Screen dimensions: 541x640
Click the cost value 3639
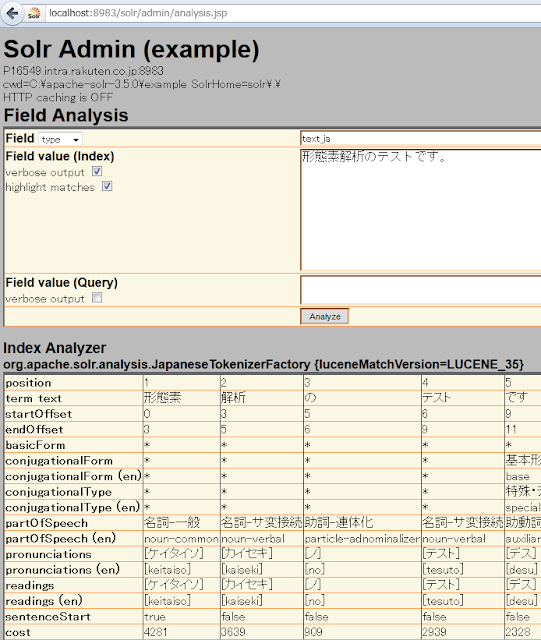point(233,632)
